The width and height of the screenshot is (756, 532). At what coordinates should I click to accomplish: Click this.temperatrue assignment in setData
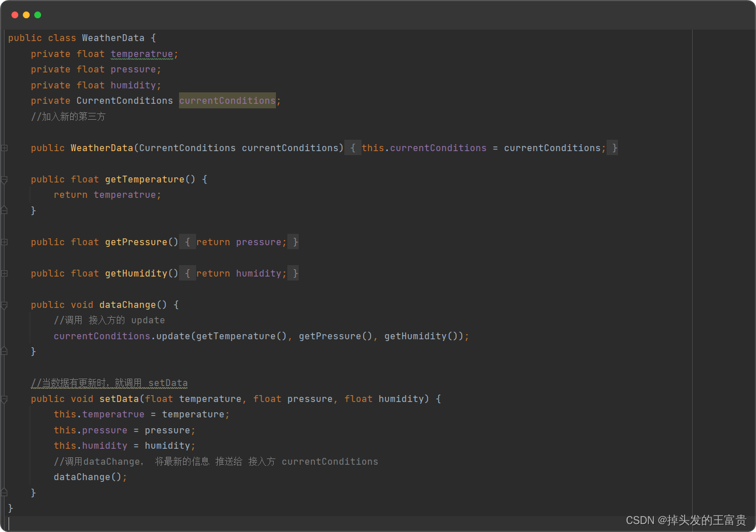pos(142,415)
